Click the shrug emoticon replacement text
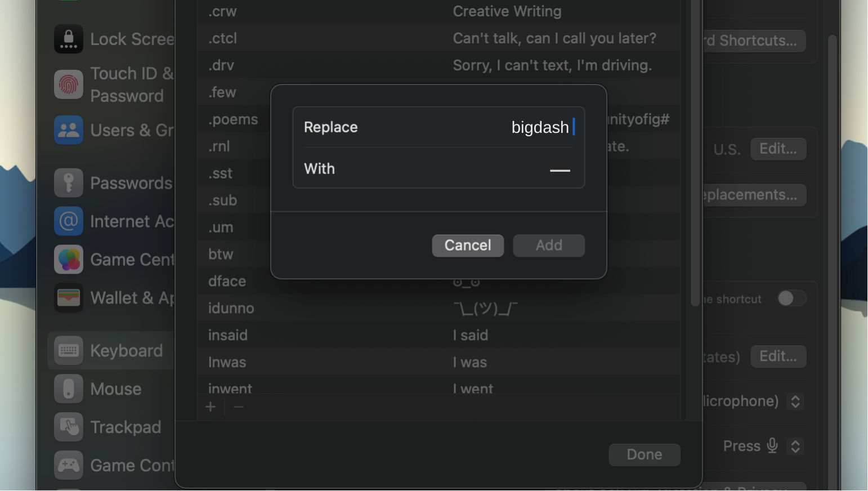 485,309
